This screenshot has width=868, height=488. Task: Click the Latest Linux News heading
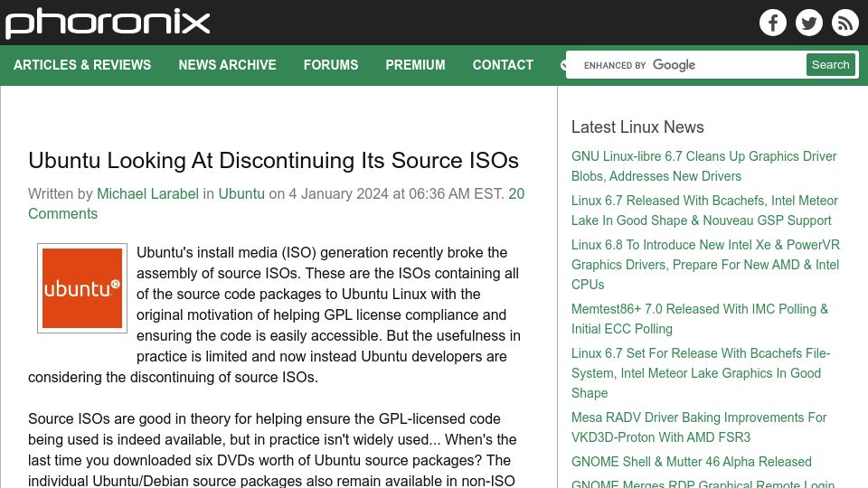pos(637,127)
